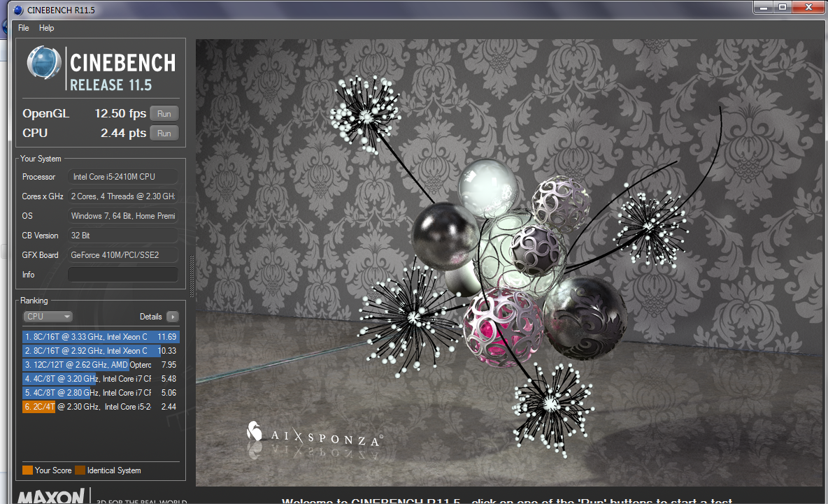The width and height of the screenshot is (828, 504).
Task: Click the Details arrow button in Ranking
Action: [x=173, y=316]
